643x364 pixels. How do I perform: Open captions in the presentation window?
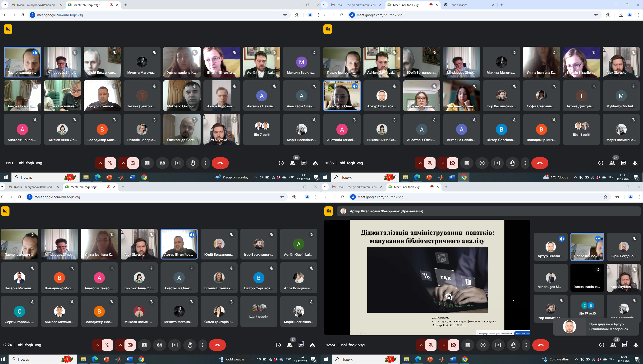click(468, 345)
